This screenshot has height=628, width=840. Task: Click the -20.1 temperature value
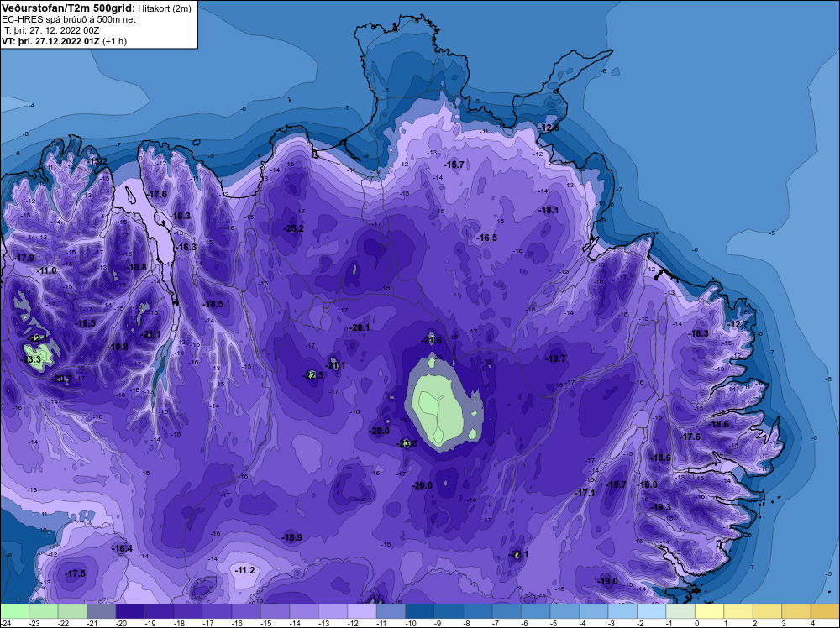pos(360,327)
